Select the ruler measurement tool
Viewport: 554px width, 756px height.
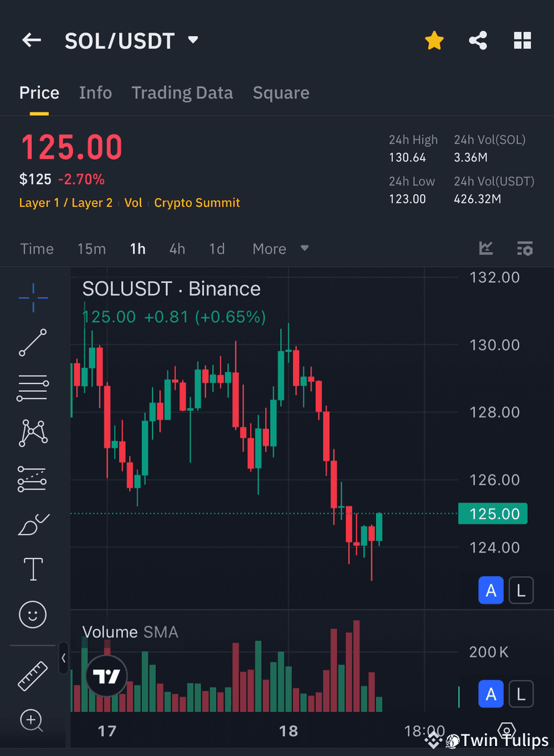click(32, 676)
